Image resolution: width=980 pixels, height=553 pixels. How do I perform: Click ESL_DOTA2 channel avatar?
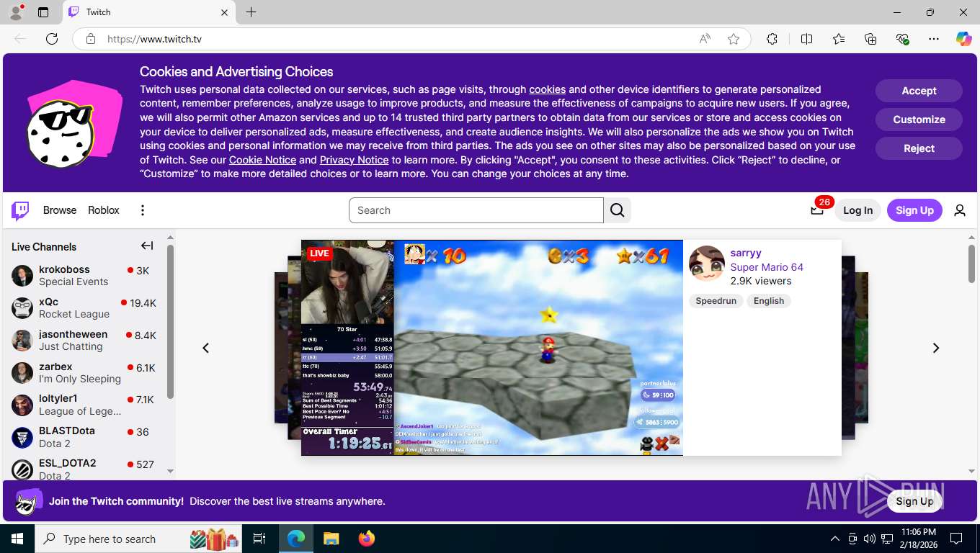pyautogui.click(x=22, y=469)
